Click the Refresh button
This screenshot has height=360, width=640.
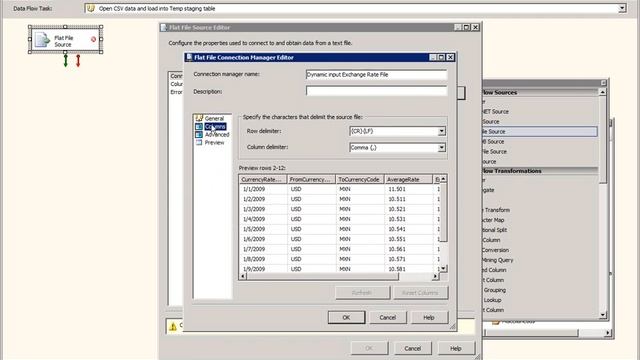362,293
